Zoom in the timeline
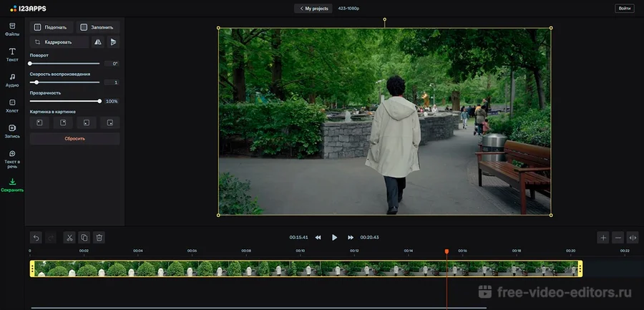The image size is (644, 310). coord(603,237)
